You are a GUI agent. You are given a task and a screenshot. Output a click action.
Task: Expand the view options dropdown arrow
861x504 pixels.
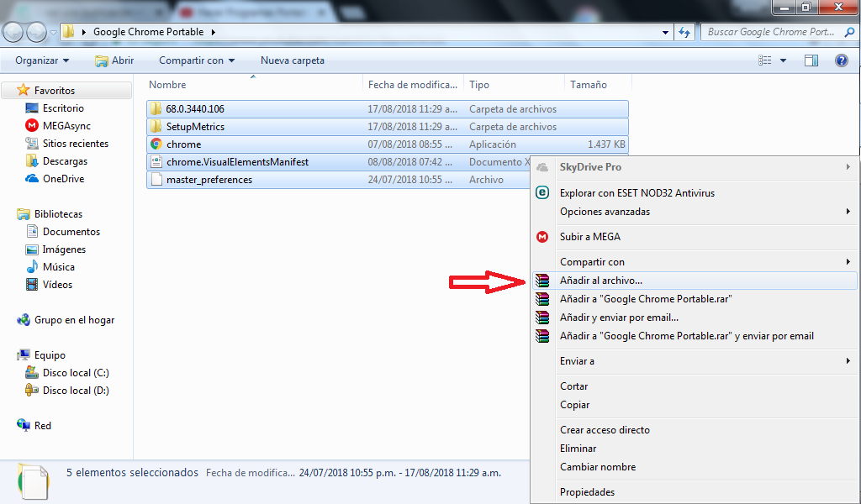(783, 60)
